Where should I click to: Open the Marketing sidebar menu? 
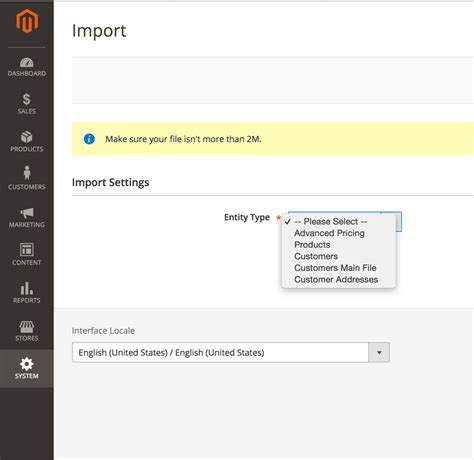pos(27,217)
